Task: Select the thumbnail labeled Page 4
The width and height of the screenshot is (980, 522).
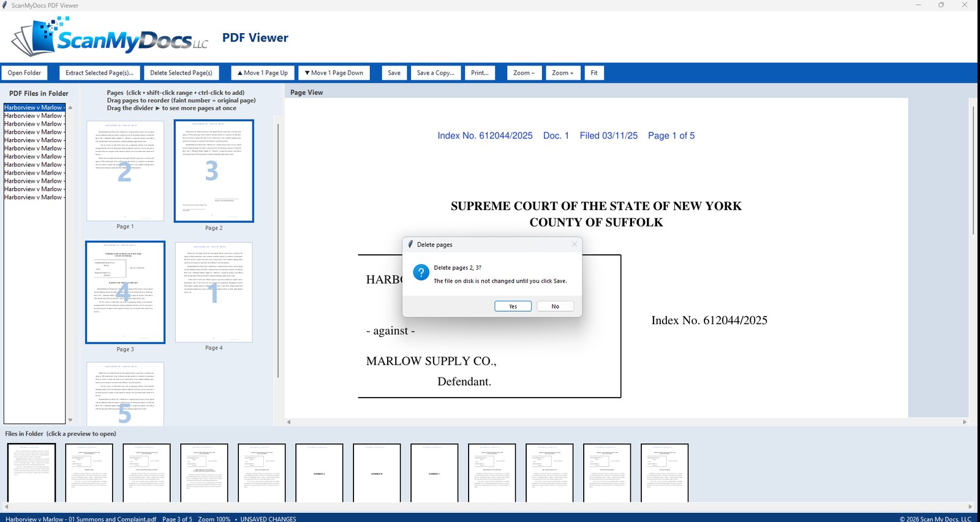Action: click(214, 292)
